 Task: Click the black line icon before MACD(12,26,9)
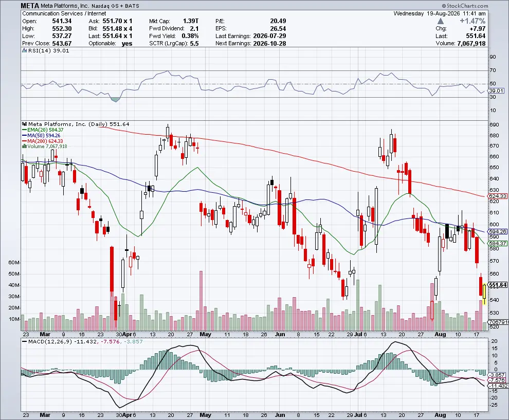[24, 341]
